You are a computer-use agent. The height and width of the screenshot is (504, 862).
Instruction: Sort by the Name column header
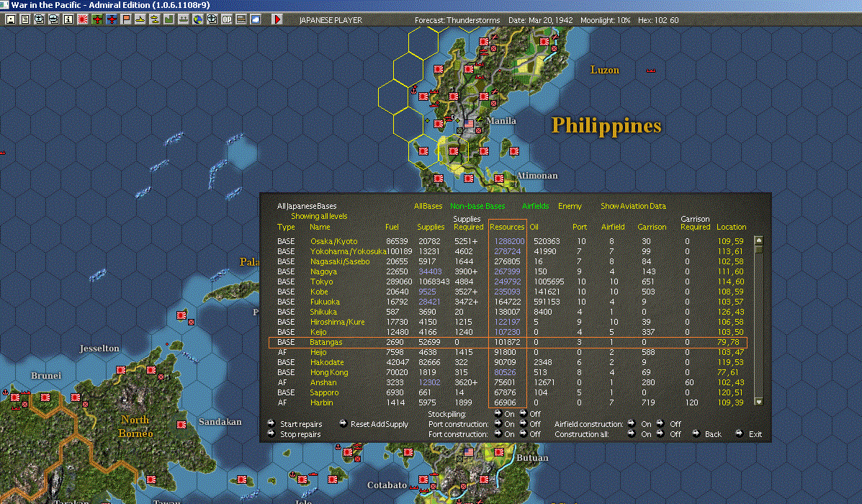(x=320, y=227)
